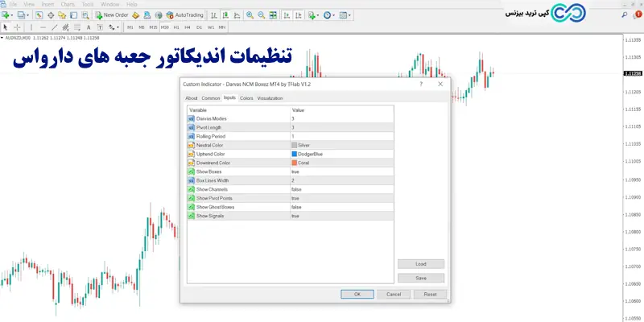Screen dimensions: 644x322
Task: Click the New Order button
Action: (x=112, y=15)
